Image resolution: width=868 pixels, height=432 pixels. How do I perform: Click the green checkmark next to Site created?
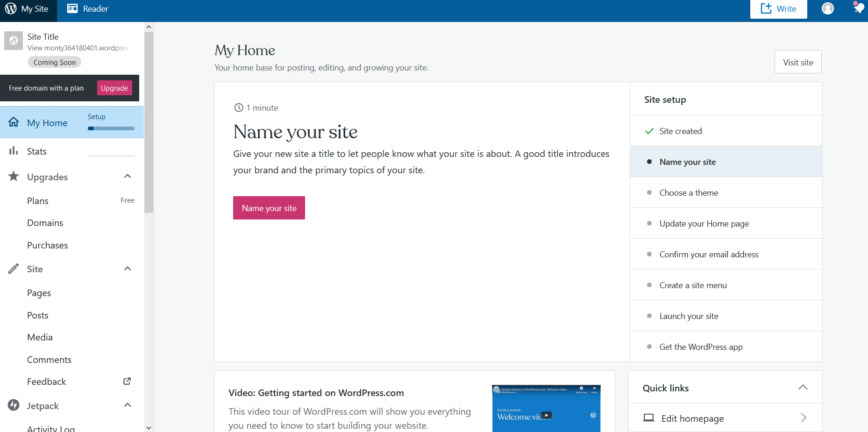(x=649, y=131)
